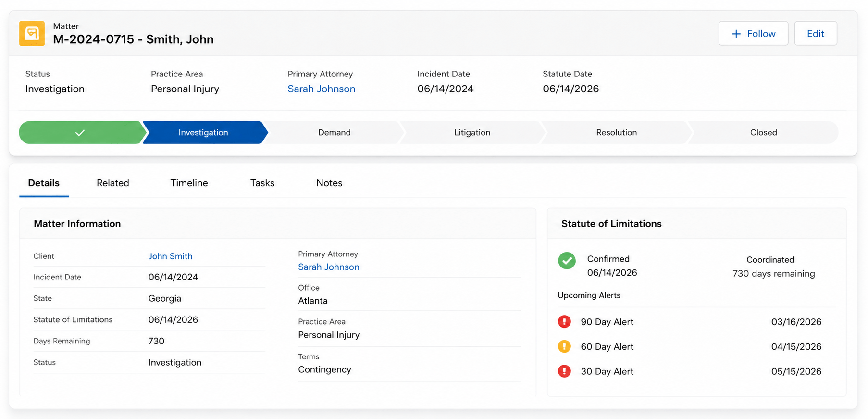Click the Statute of Limitations section heading
Viewport: 868px width, 419px height.
(611, 224)
